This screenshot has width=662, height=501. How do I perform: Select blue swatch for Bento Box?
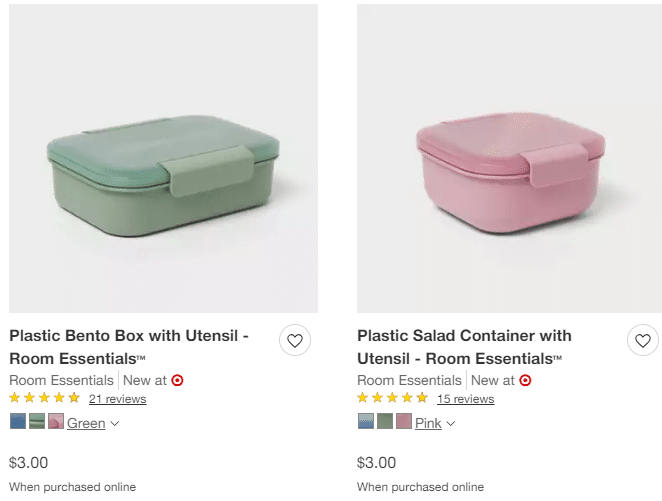(18, 422)
